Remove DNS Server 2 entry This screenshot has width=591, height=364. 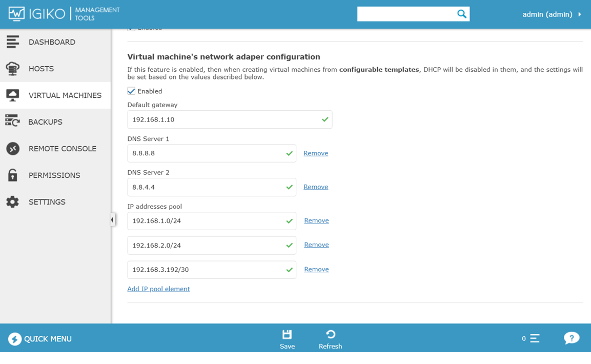pos(316,187)
